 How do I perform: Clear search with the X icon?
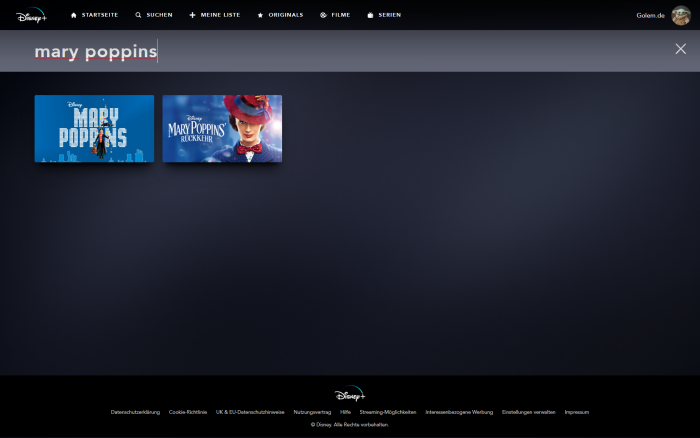(680, 49)
